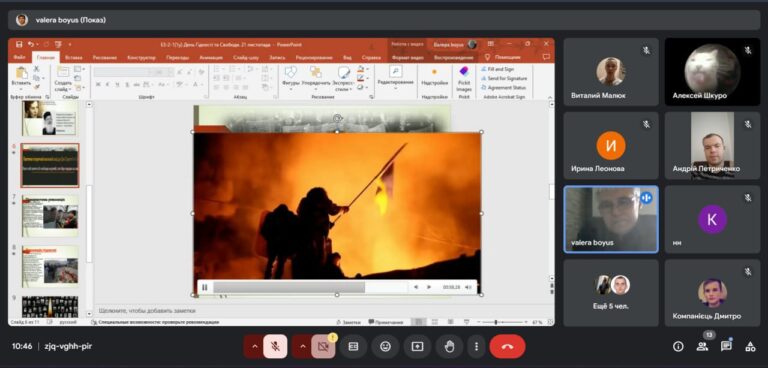
Task: Click the Вставить paste icon
Action: [x=21, y=74]
